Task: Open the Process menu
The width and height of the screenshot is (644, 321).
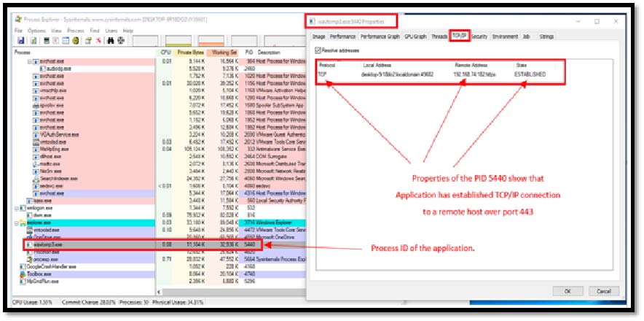Action: coord(76,31)
